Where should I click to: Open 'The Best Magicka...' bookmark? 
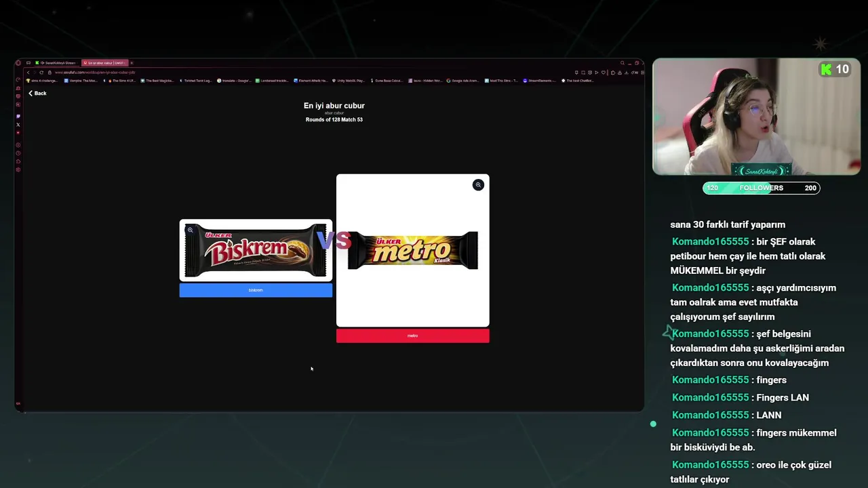coord(157,81)
